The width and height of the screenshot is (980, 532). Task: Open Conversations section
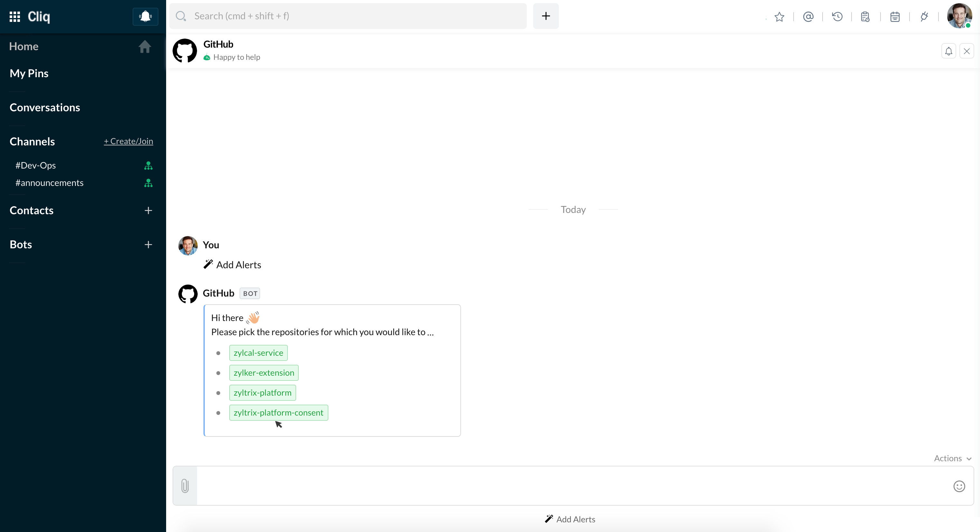45,107
